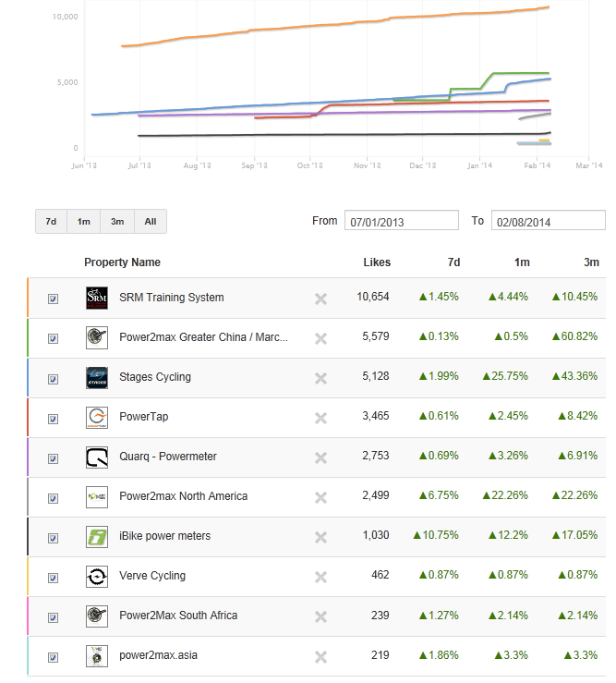Click the Verve Cycling logo icon

(97, 577)
